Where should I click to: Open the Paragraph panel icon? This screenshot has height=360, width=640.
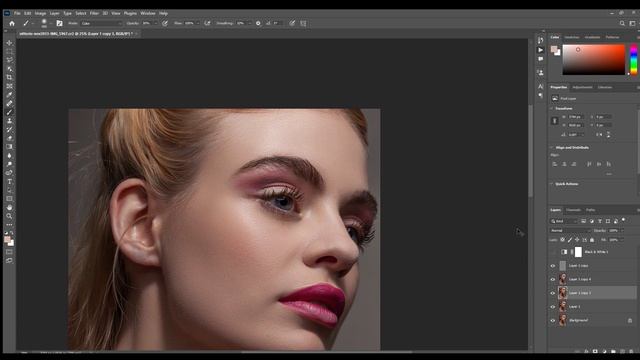pyautogui.click(x=540, y=96)
